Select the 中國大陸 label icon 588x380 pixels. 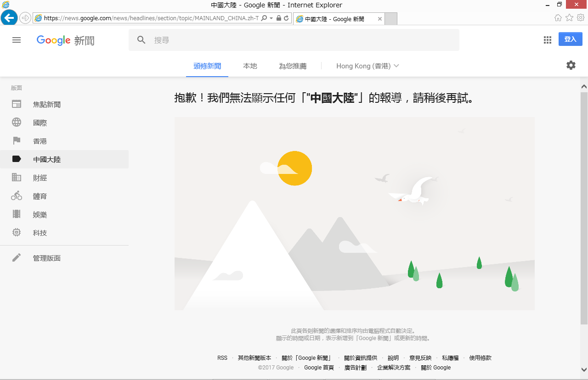pyautogui.click(x=17, y=159)
